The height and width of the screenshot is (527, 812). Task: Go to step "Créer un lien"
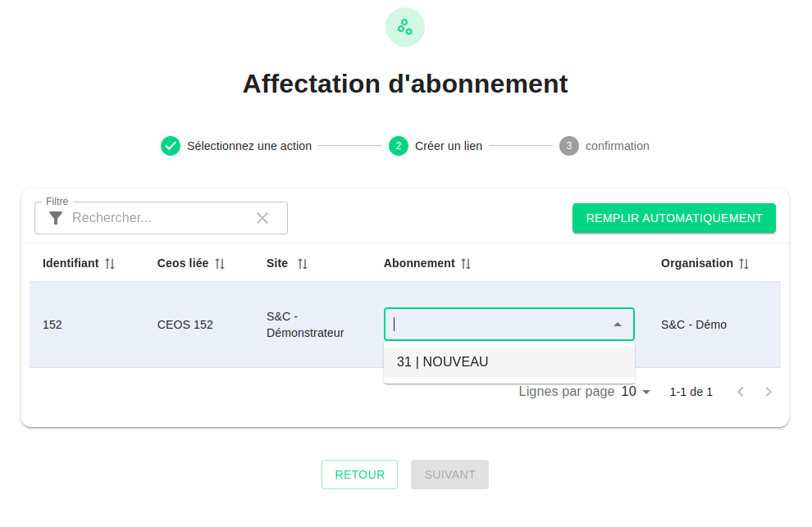448,146
